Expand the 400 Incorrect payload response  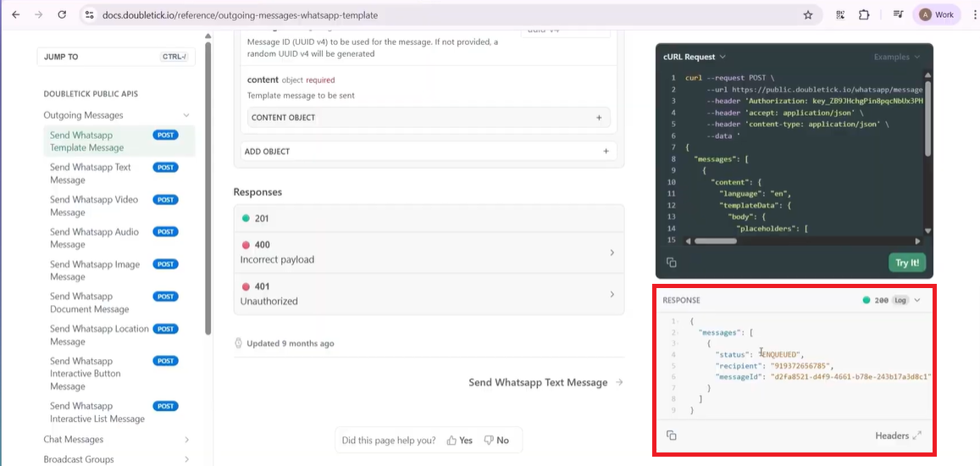612,252
